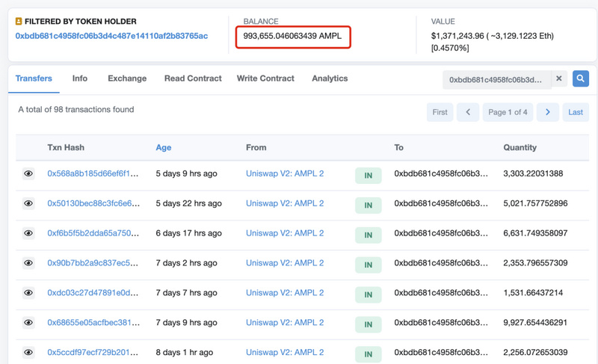Switch to the Transfers tab
The width and height of the screenshot is (598, 364).
point(34,78)
